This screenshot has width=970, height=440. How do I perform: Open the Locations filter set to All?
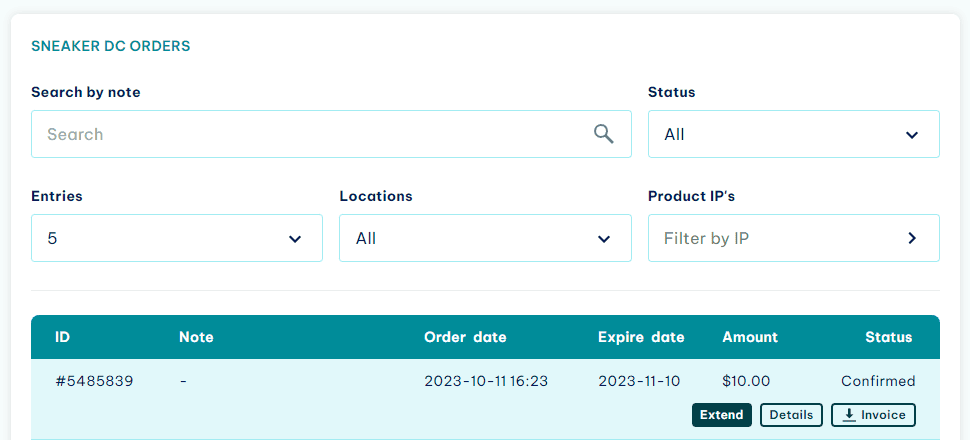[485, 238]
